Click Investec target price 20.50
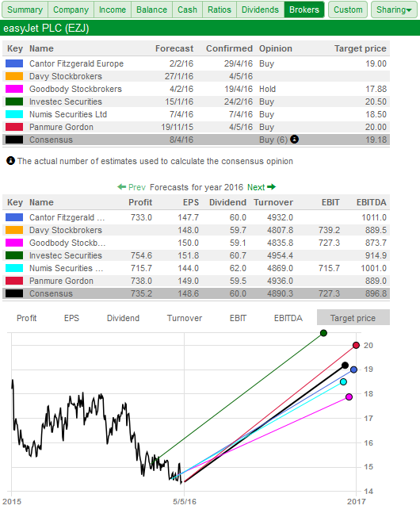Screen dimensions: 420x517 [376, 101]
